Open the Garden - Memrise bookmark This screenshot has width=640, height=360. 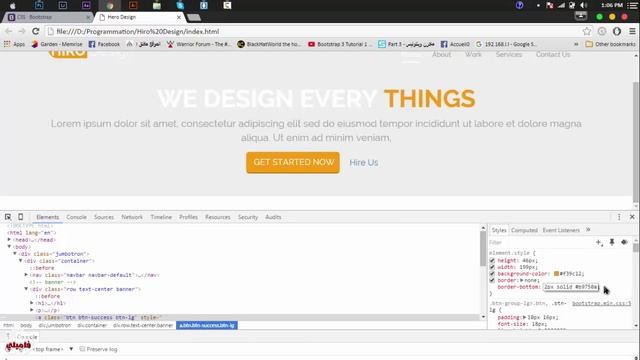[57, 44]
